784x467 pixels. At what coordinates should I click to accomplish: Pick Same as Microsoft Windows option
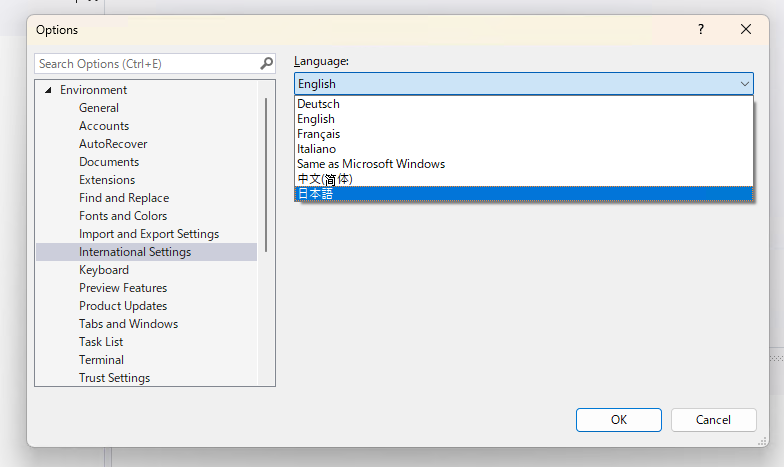(371, 164)
